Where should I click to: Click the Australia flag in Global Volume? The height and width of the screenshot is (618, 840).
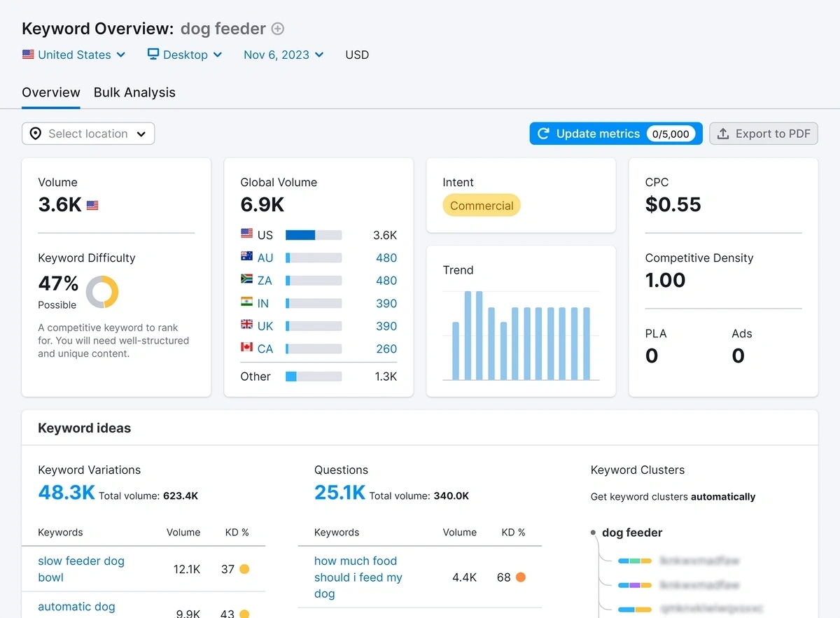(x=246, y=257)
